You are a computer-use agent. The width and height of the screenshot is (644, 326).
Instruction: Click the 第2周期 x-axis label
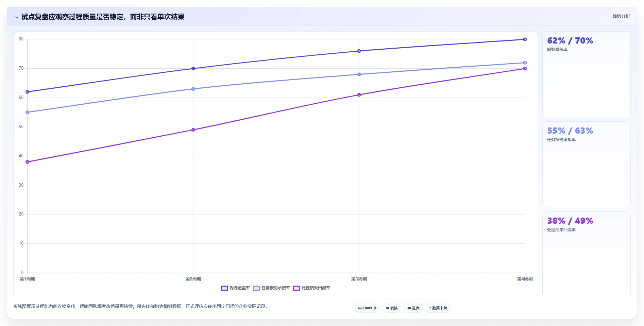coord(193,279)
